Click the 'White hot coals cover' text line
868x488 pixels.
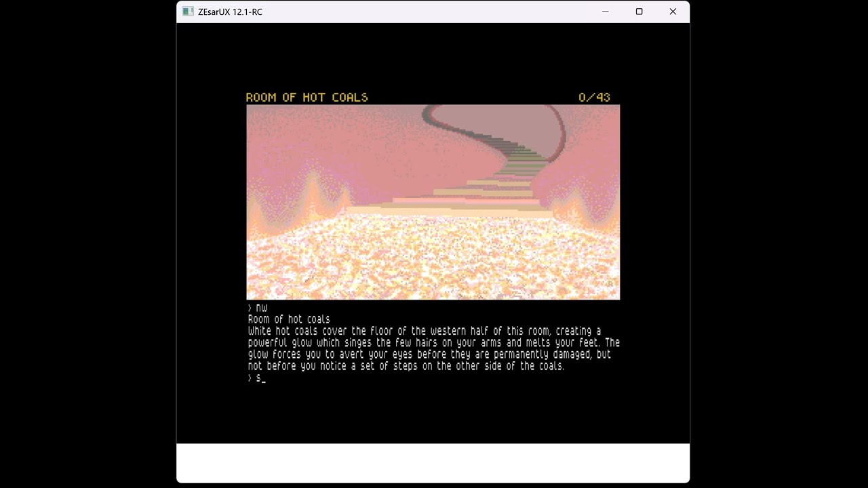point(424,331)
